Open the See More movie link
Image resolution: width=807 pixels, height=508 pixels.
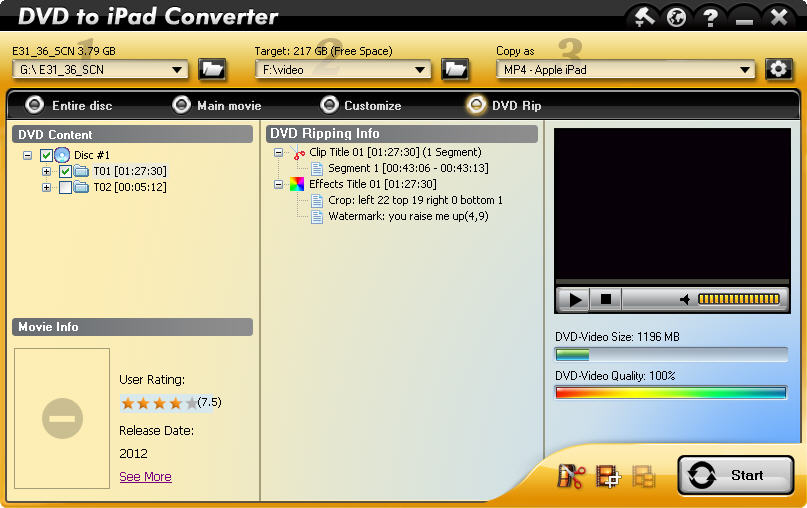145,477
